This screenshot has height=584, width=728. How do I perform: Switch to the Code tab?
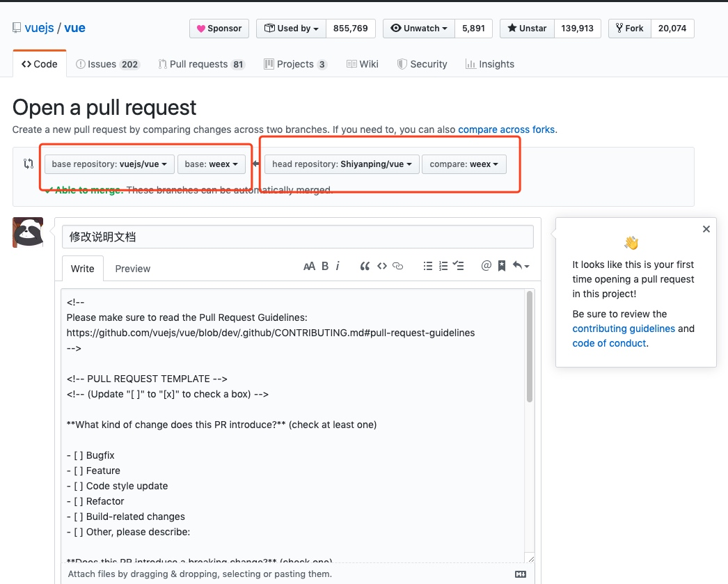40,64
